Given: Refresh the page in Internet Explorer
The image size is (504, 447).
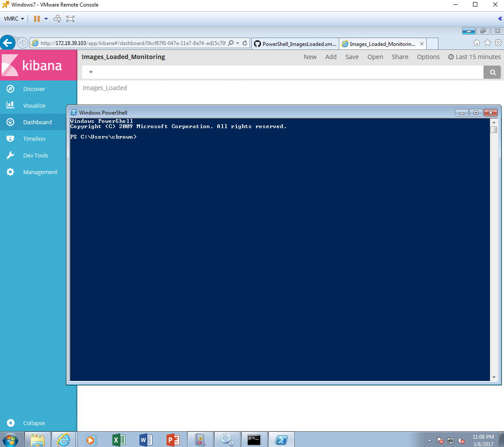Looking at the screenshot, I should click(x=245, y=43).
